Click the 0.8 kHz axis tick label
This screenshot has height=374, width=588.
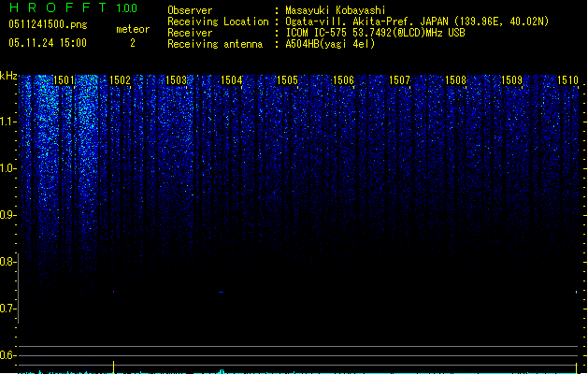coord(7,262)
